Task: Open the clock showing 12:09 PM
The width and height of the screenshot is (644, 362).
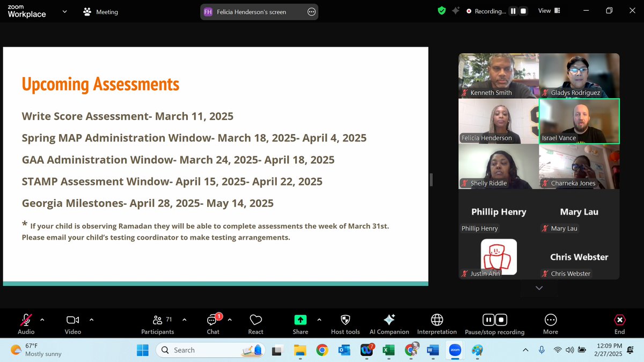Action: click(x=608, y=350)
